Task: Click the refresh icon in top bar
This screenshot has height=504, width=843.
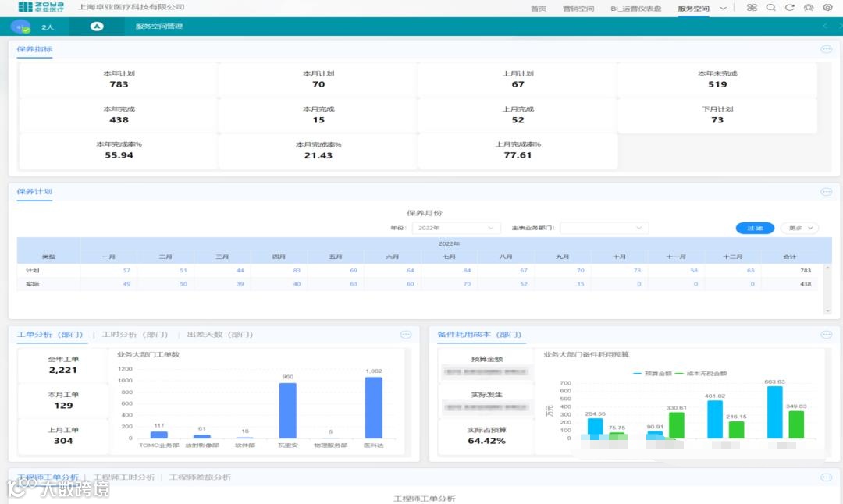Action: coord(789,8)
